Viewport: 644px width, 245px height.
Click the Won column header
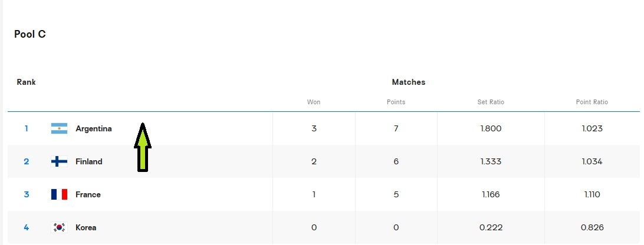coord(314,102)
